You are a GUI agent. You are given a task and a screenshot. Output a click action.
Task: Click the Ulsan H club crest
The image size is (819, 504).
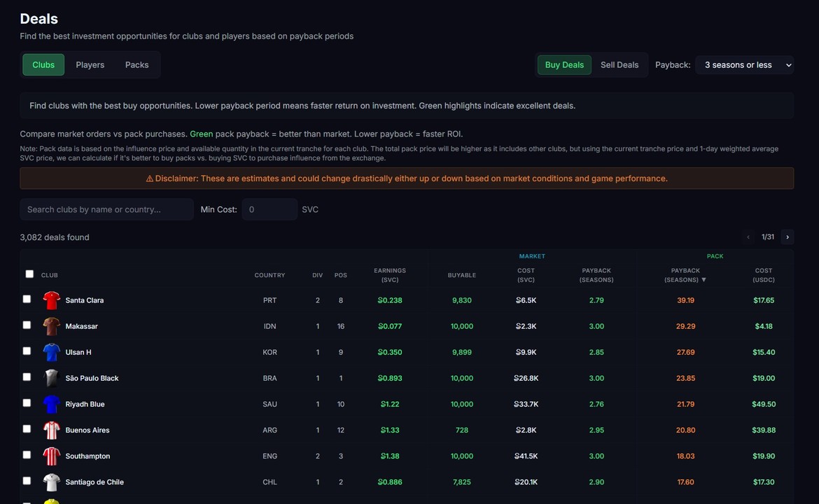click(x=51, y=351)
